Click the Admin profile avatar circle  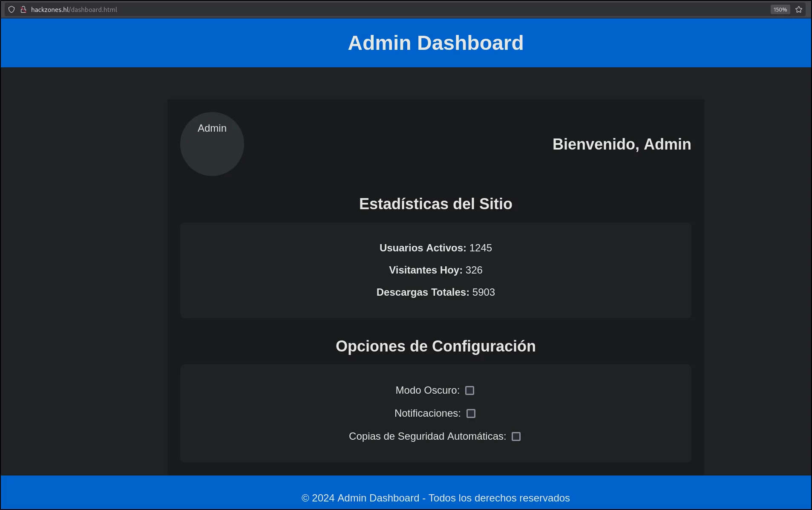coord(212,144)
